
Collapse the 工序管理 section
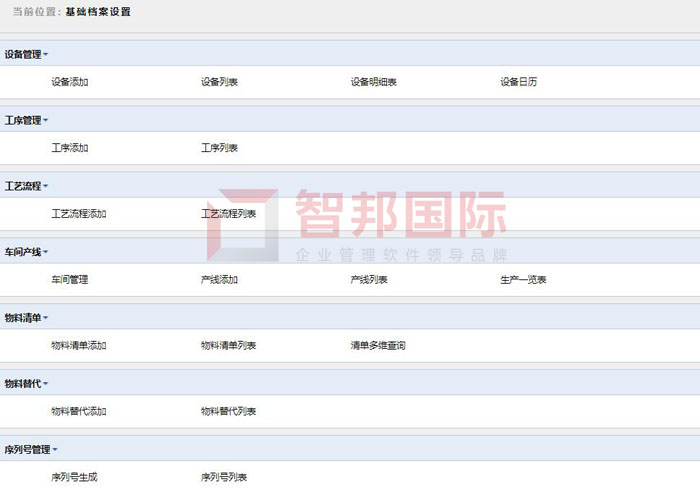pos(26,120)
